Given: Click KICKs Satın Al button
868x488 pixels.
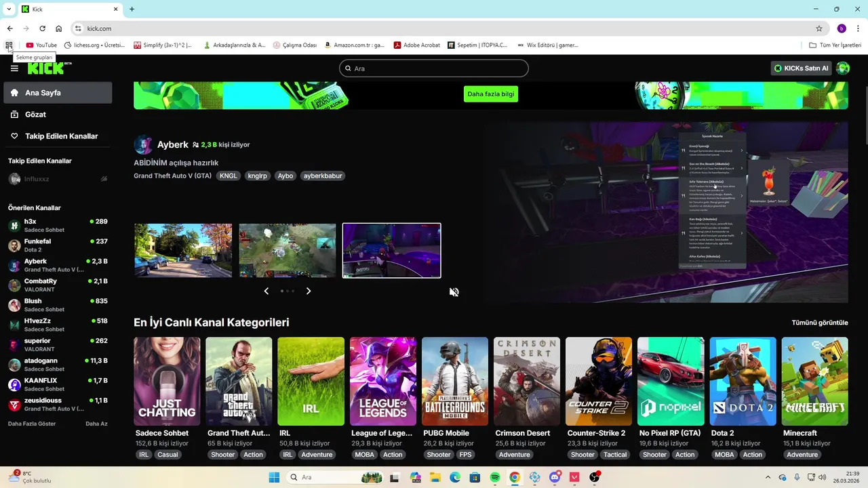Looking at the screenshot, I should pos(802,68).
